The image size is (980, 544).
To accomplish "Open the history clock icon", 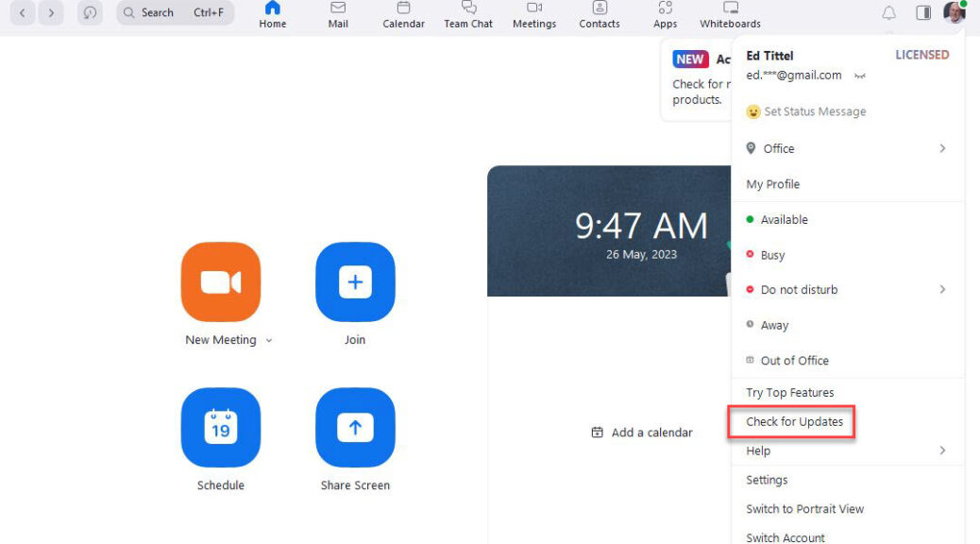I will click(90, 12).
